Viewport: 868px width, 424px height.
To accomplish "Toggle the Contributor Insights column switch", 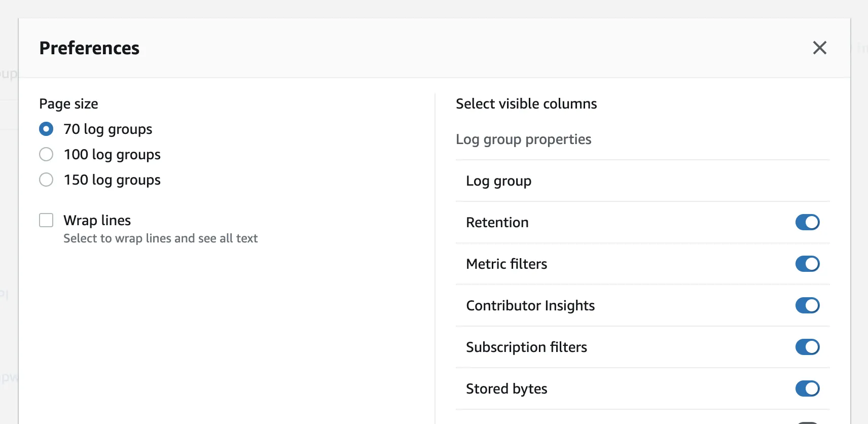I will click(807, 305).
